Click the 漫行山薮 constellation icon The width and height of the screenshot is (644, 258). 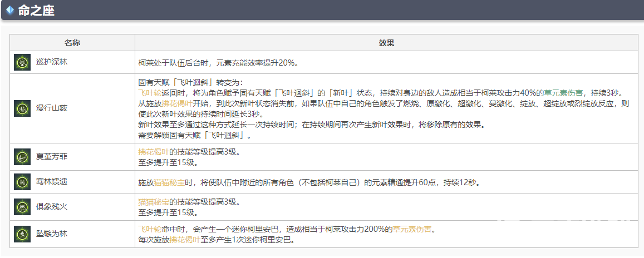22,108
